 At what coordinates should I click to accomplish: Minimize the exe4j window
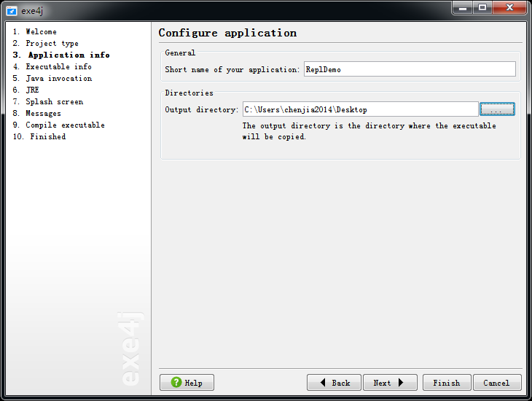(x=463, y=7)
